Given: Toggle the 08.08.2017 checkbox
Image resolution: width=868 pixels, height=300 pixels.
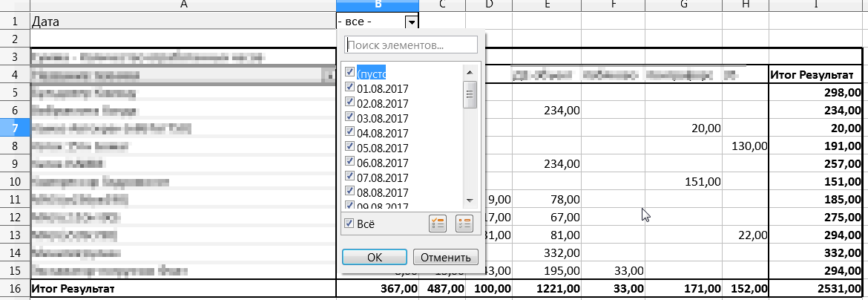Looking at the screenshot, I should coord(349,191).
